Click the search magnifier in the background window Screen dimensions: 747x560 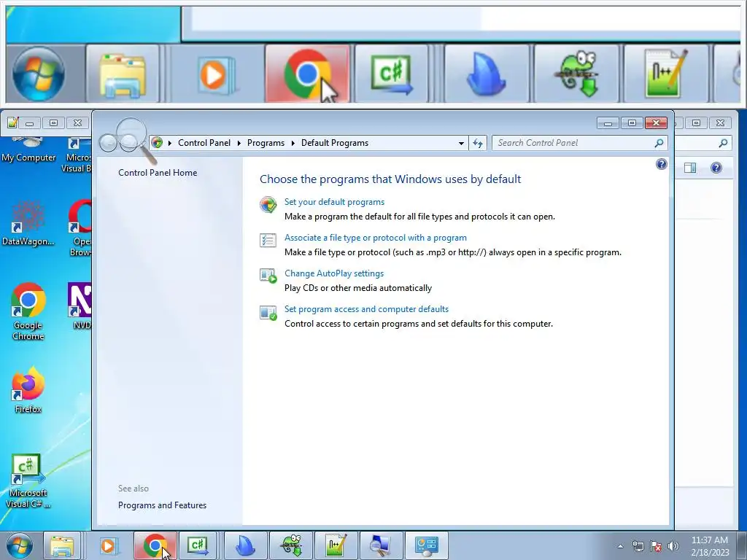pyautogui.click(x=723, y=143)
